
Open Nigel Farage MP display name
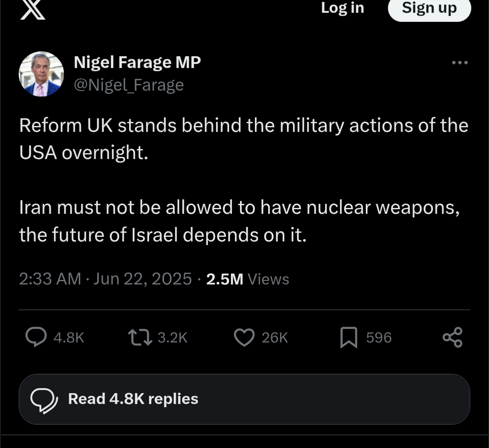137,62
